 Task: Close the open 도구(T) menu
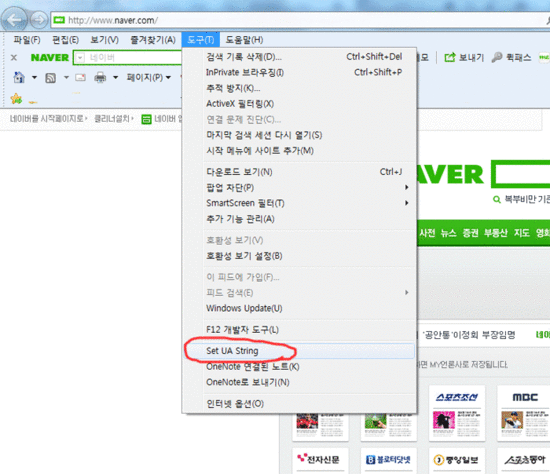tap(201, 40)
